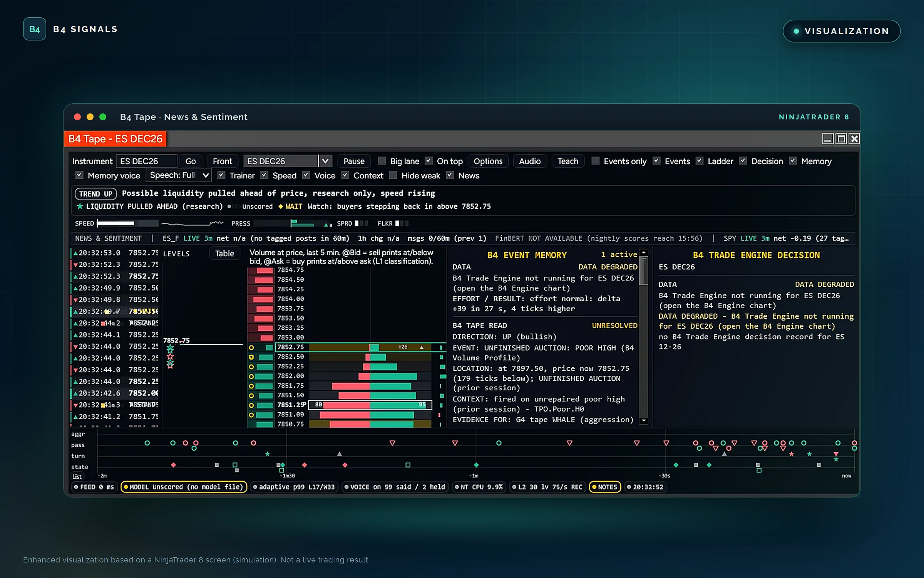The width and height of the screenshot is (924, 578).
Task: Click the NT CPU 9.9% status pill
Action: pyautogui.click(x=479, y=487)
